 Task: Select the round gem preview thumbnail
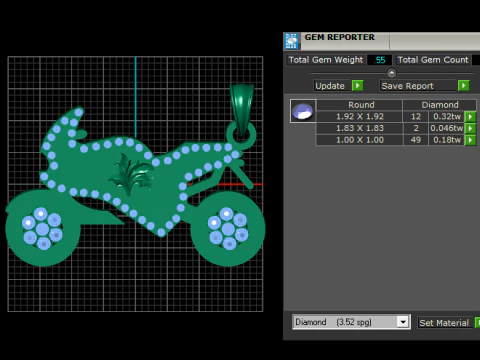[x=303, y=111]
